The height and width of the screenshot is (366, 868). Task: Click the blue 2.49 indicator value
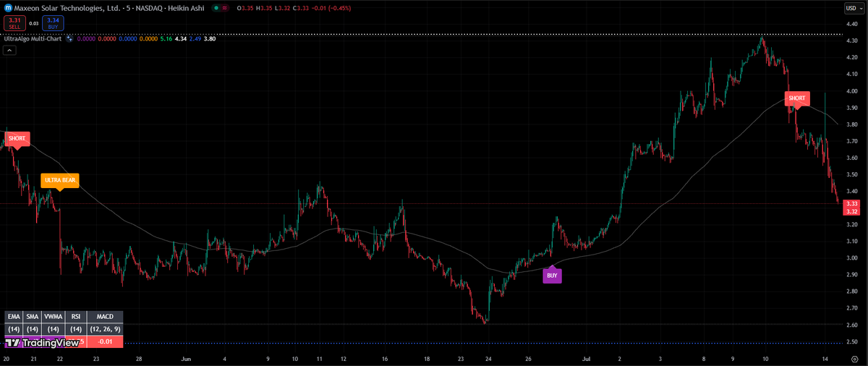click(195, 38)
